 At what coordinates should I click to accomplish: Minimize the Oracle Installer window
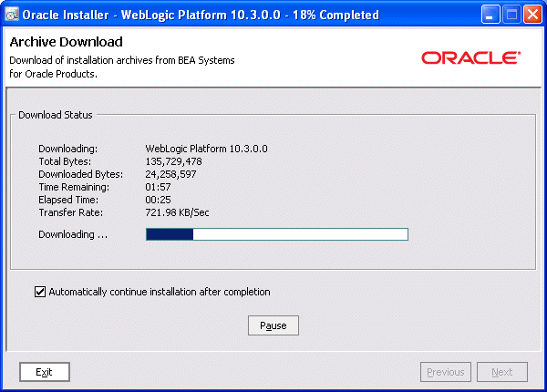pos(490,15)
